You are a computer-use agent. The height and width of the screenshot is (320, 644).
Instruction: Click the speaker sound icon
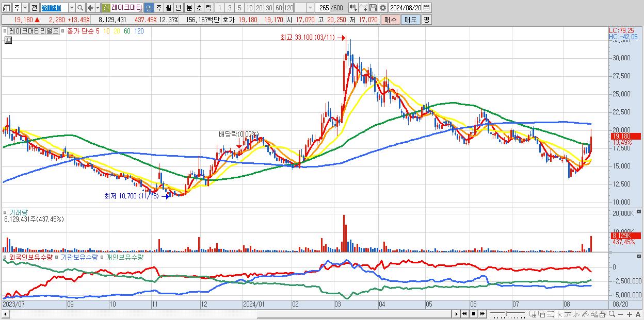point(90,8)
